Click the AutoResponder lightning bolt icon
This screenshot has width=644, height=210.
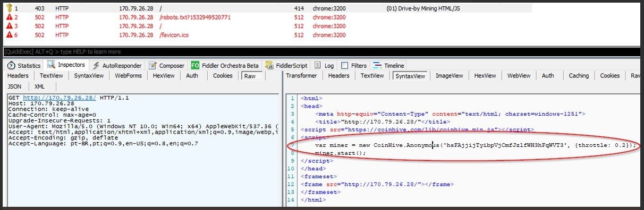96,66
